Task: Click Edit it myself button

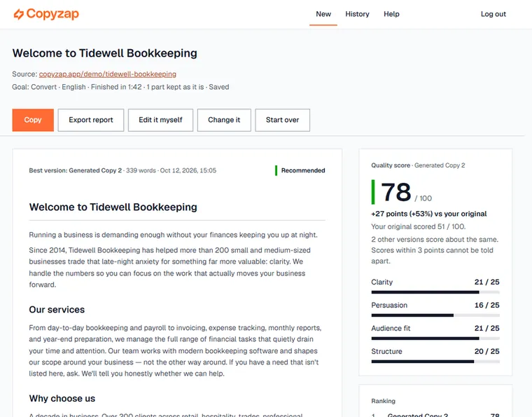Action: click(x=160, y=120)
